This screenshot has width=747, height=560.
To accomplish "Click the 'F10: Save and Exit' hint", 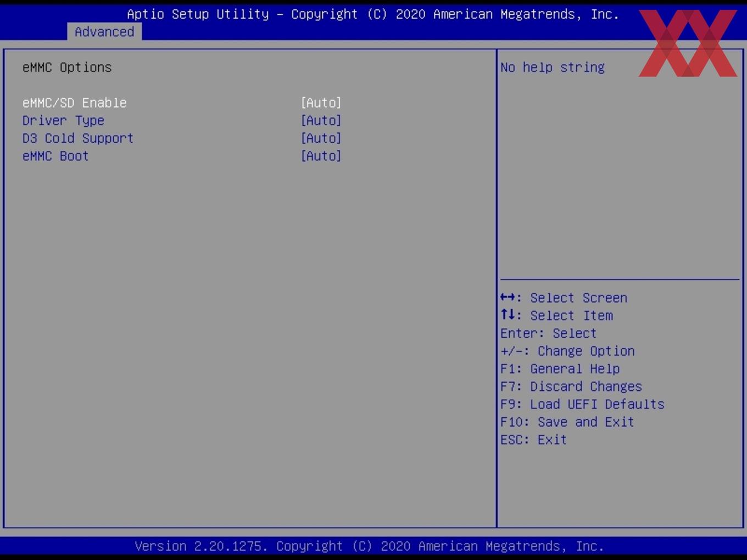I will (x=567, y=422).
